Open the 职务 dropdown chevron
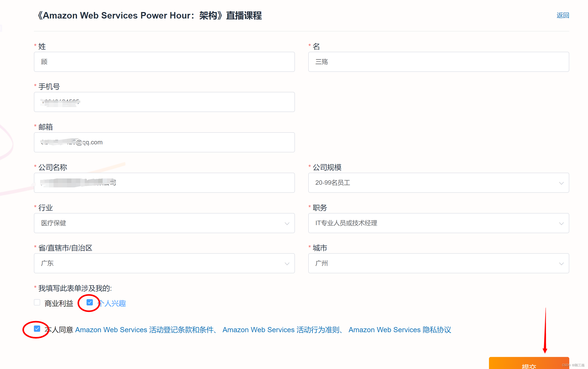Viewport: 588px width, 369px height. point(561,223)
